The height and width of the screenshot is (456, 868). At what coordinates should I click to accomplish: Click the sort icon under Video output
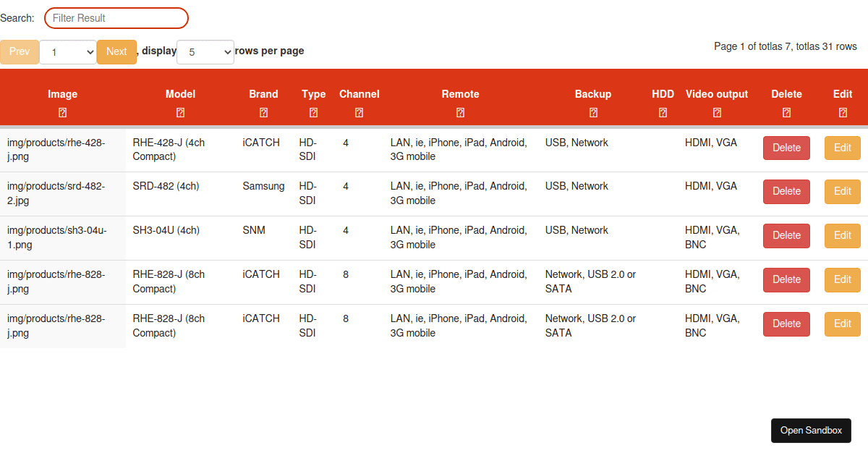(x=717, y=113)
